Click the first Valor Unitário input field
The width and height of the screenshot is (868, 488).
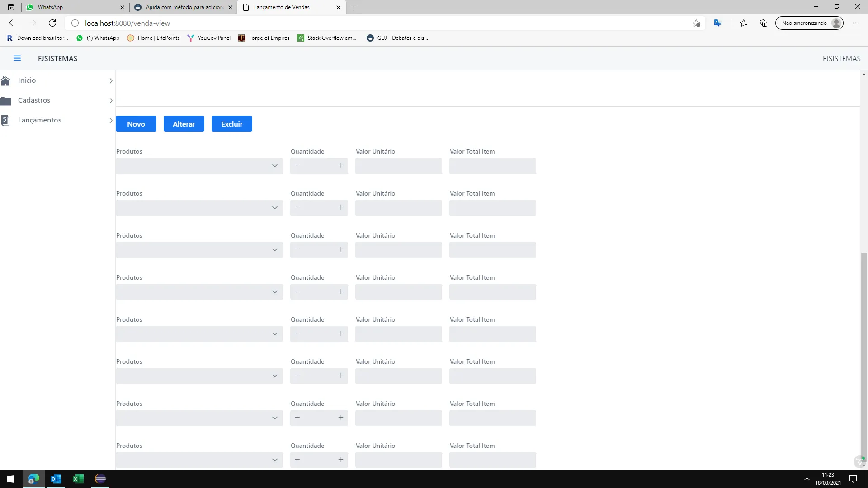tap(398, 166)
